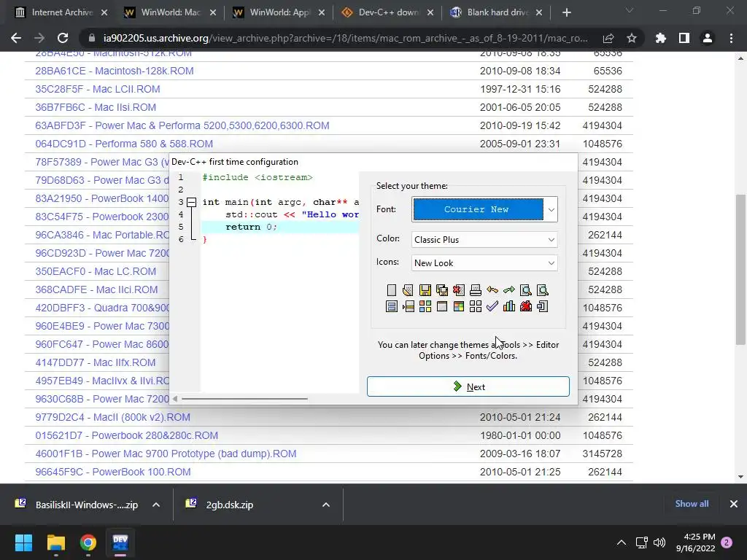Open the Mac IIci.ROM link
This screenshot has width=747, height=560.
[x=97, y=289]
